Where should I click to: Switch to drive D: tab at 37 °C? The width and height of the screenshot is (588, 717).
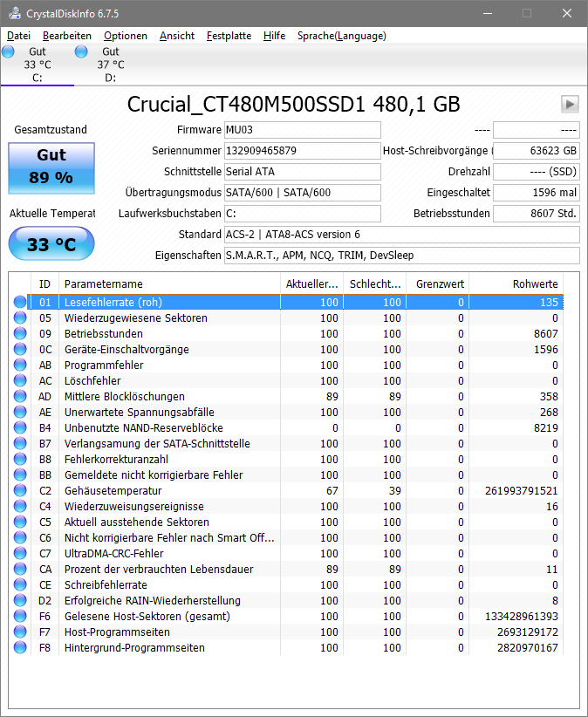tap(110, 65)
